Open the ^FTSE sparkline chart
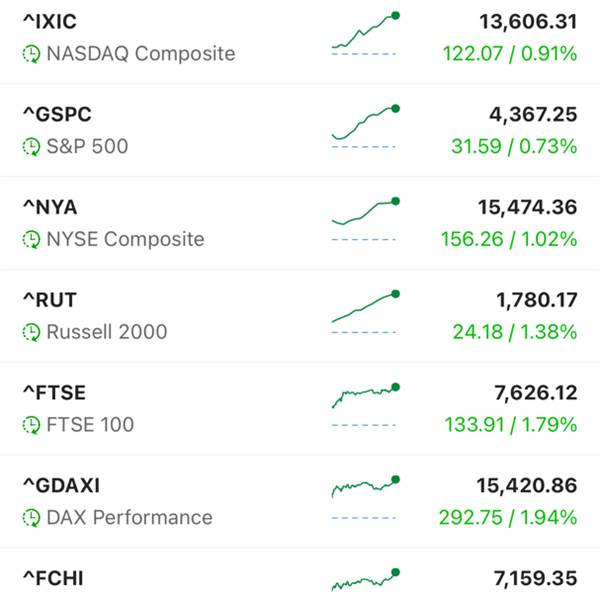600x600 pixels. click(x=364, y=402)
